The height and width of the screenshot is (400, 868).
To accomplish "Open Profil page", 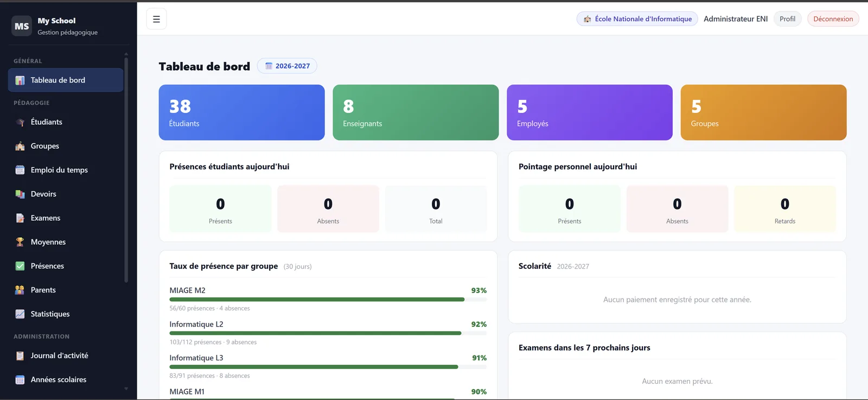I will pyautogui.click(x=787, y=19).
